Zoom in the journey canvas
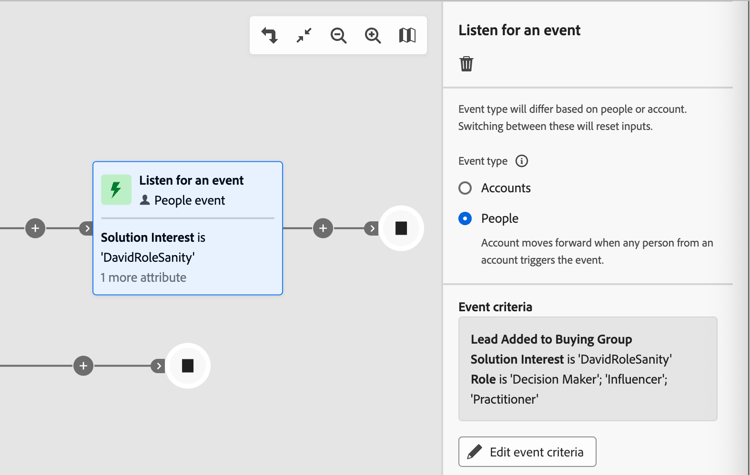This screenshot has height=475, width=750. 373,35
